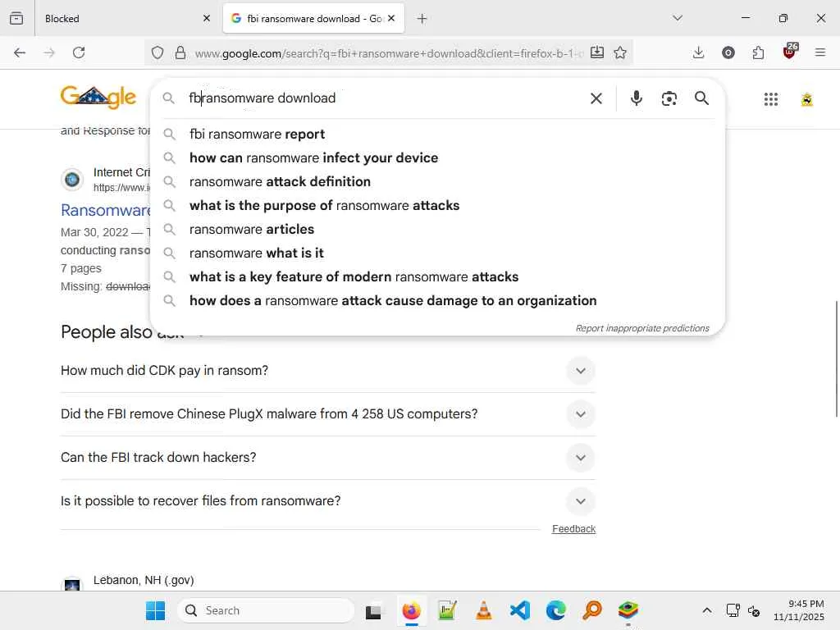Click the magnifier search submit icon
The width and height of the screenshot is (840, 630).
pyautogui.click(x=701, y=98)
